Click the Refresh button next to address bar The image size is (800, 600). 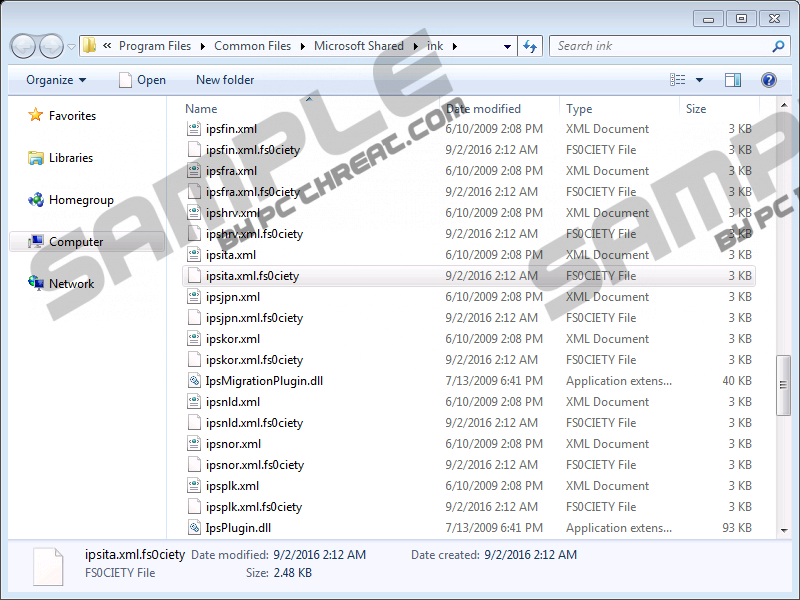(530, 46)
